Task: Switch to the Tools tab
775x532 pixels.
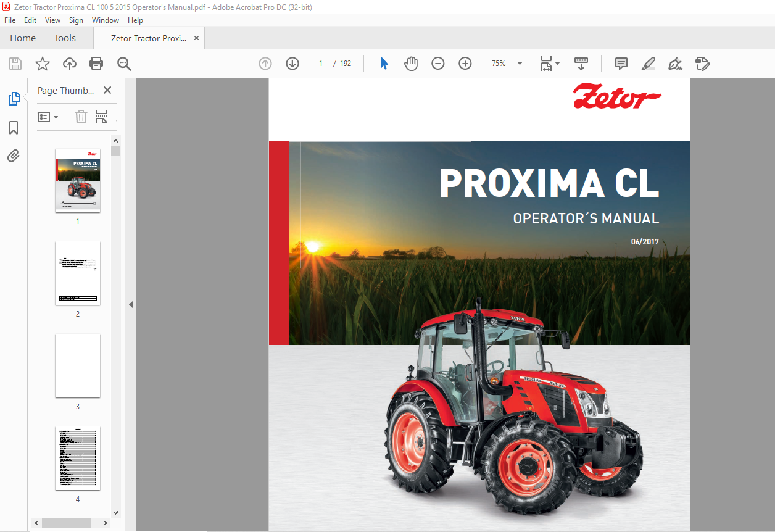Action: [65, 38]
